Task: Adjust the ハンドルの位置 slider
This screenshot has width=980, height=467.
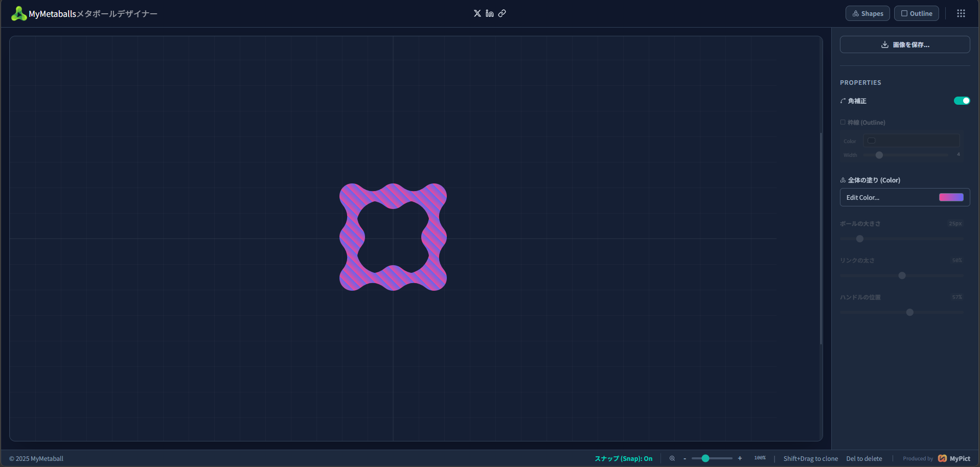Action: click(x=902, y=312)
